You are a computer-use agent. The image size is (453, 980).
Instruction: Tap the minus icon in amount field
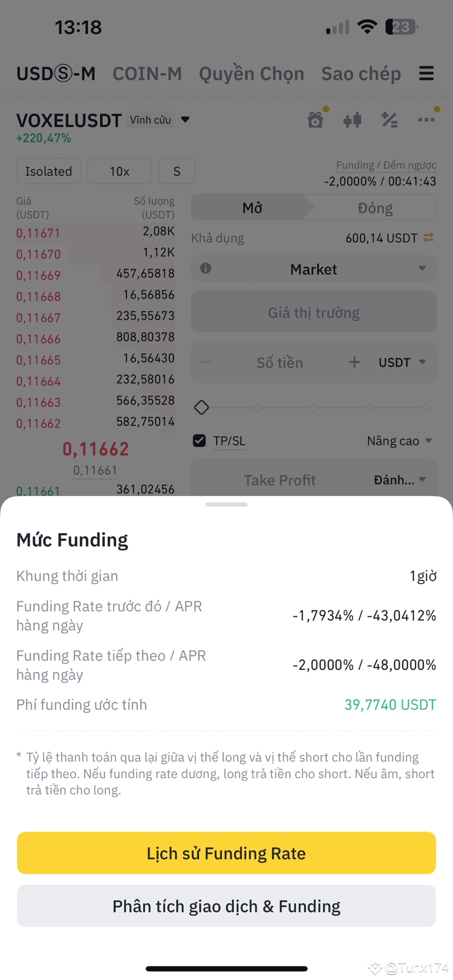tap(206, 362)
